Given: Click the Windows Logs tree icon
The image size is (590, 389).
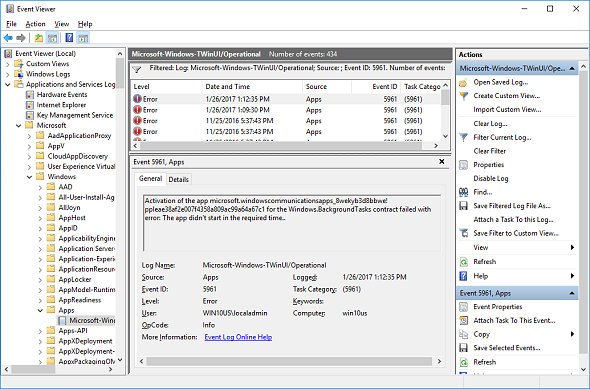Looking at the screenshot, I should pyautogui.click(x=19, y=74).
